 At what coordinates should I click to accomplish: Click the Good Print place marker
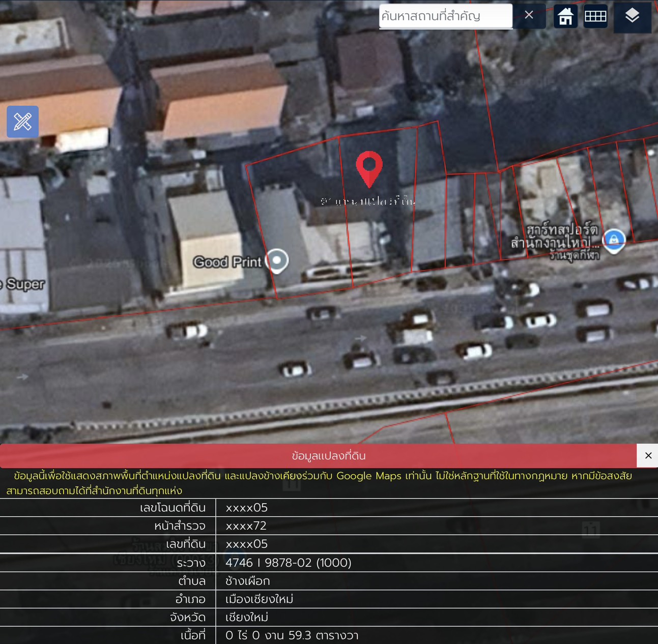point(277,260)
